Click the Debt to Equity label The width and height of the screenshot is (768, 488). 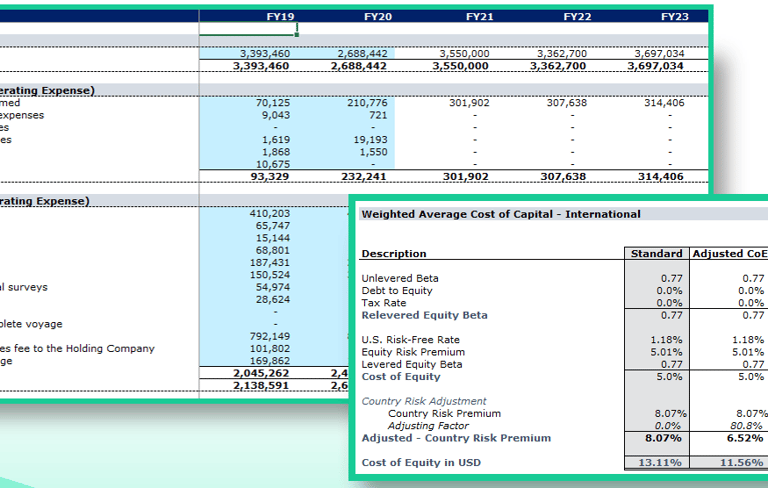coord(397,291)
